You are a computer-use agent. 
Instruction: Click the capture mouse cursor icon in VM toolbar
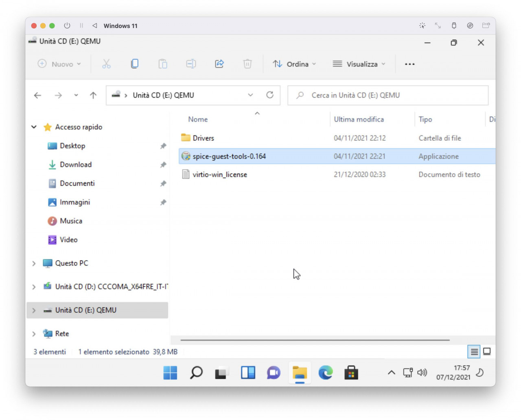[x=422, y=26]
